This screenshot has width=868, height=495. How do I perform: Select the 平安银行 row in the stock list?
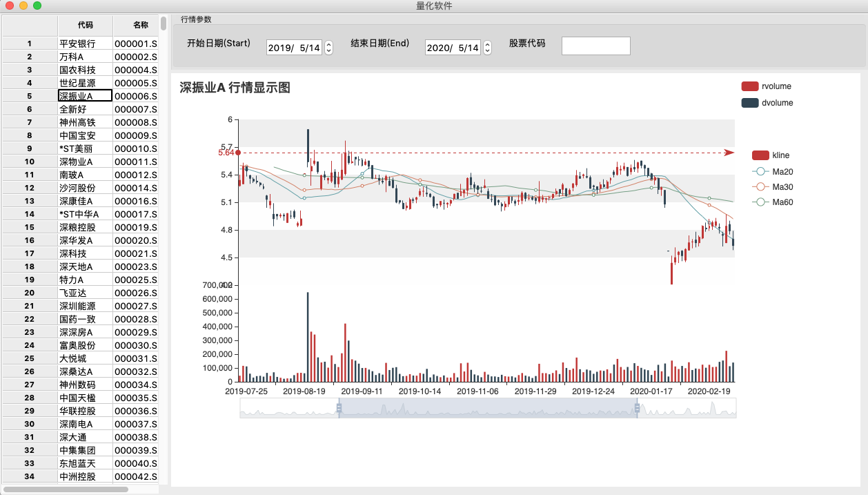(84, 43)
